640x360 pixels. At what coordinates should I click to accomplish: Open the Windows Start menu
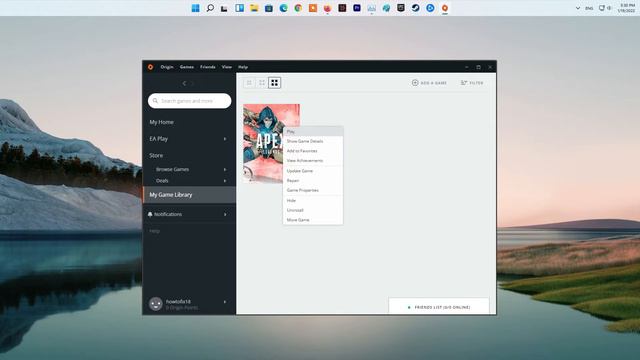click(x=196, y=8)
